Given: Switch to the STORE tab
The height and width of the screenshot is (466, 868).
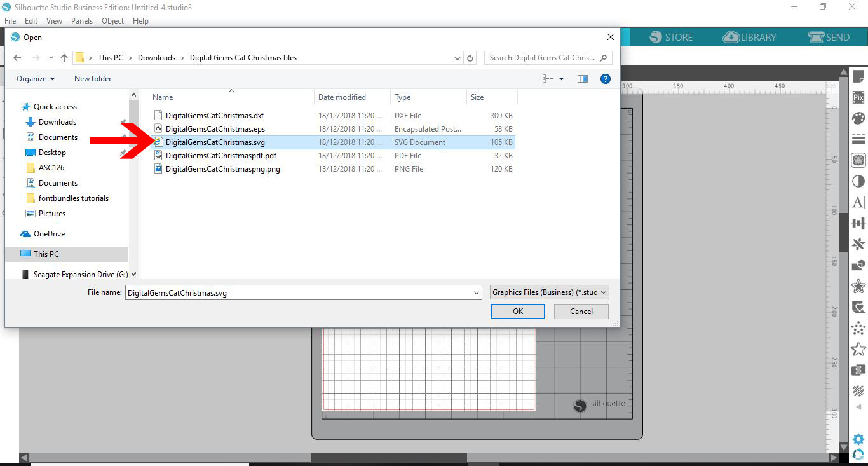Looking at the screenshot, I should coord(671,38).
